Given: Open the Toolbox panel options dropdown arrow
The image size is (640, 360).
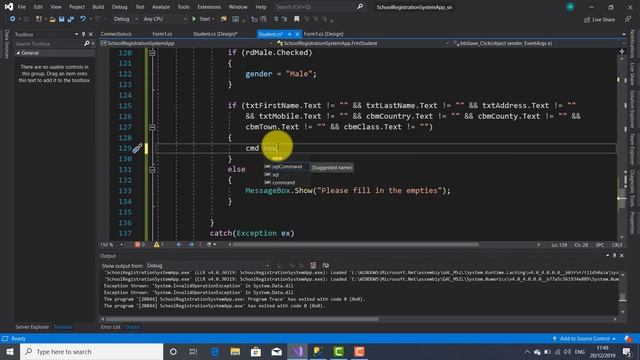Looking at the screenshot, I should pyautogui.click(x=76, y=35).
